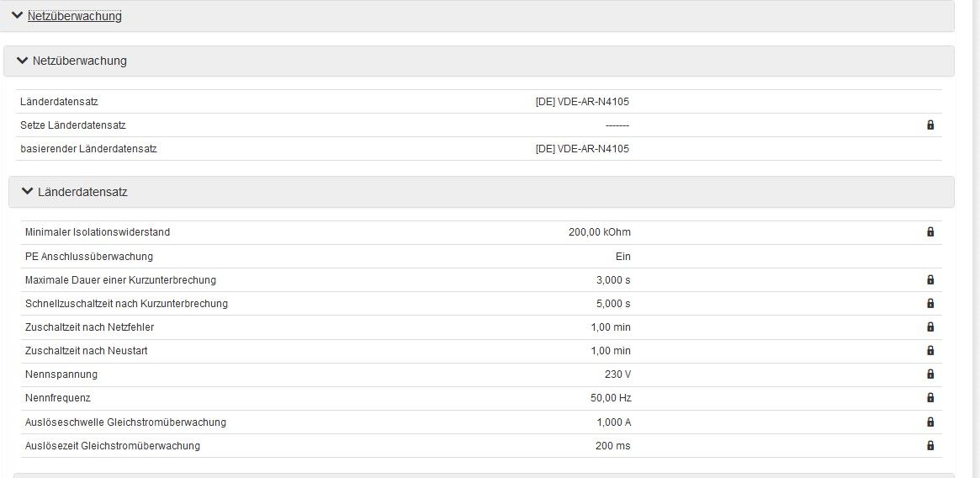Click lock icon beside Setze Länderdatensatz
This screenshot has width=980, height=478.
coord(930,125)
